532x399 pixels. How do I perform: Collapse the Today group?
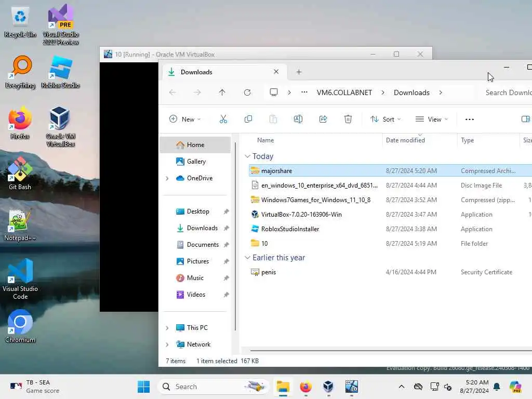(x=247, y=156)
